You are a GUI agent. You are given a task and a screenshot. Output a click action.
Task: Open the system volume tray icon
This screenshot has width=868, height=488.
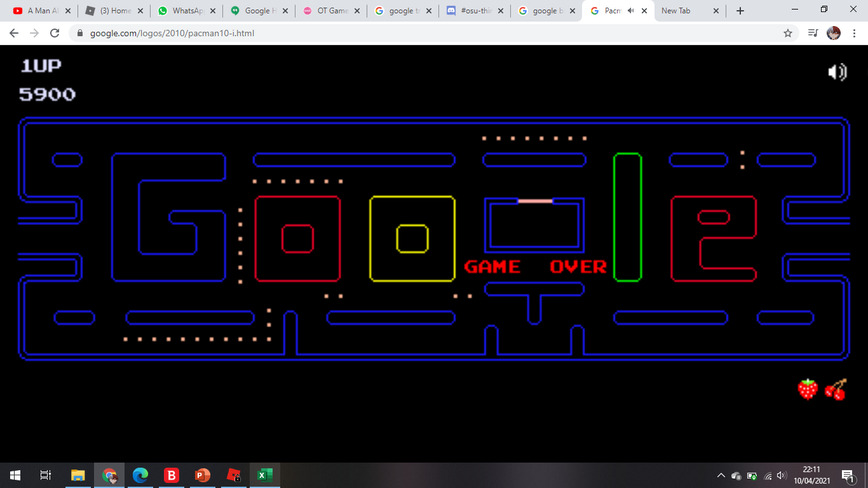coord(782,475)
